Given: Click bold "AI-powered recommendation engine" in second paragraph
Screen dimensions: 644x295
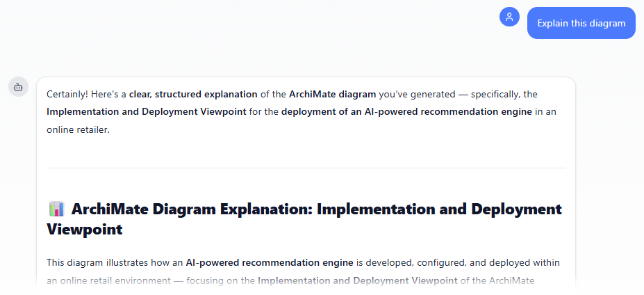Looking at the screenshot, I should point(269,262).
